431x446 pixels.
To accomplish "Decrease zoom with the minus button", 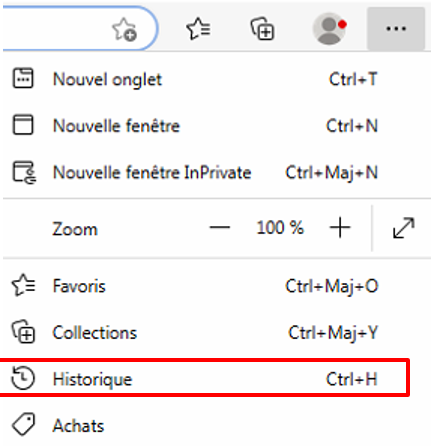I will tap(220, 228).
